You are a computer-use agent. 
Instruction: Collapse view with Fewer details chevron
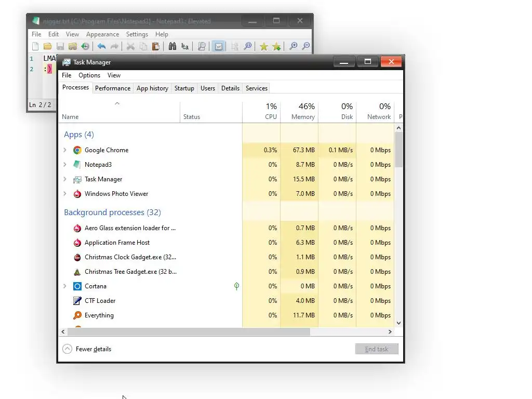[67, 349]
